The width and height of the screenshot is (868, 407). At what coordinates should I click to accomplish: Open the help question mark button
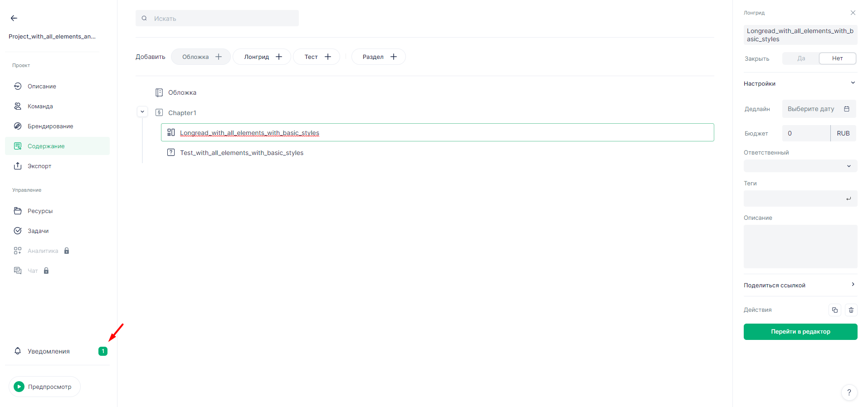849,392
